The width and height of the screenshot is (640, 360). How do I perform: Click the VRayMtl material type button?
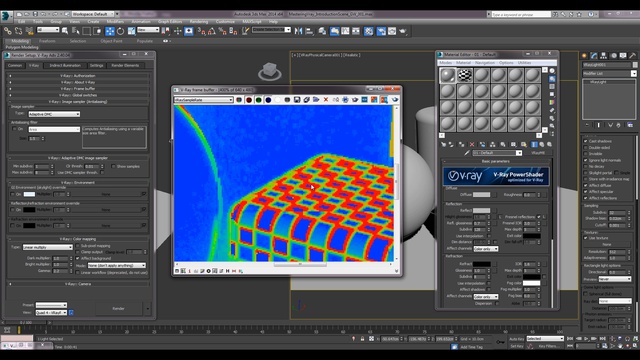538,153
